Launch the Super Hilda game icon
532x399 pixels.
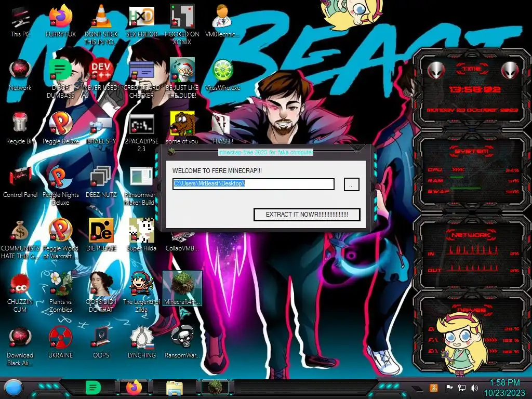tap(141, 235)
